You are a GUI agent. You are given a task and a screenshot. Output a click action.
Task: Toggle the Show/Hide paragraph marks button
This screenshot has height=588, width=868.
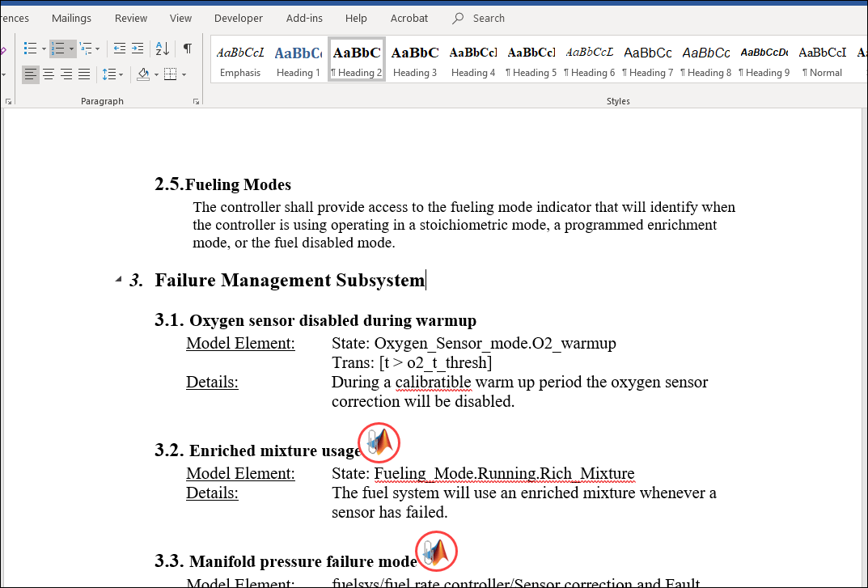188,49
